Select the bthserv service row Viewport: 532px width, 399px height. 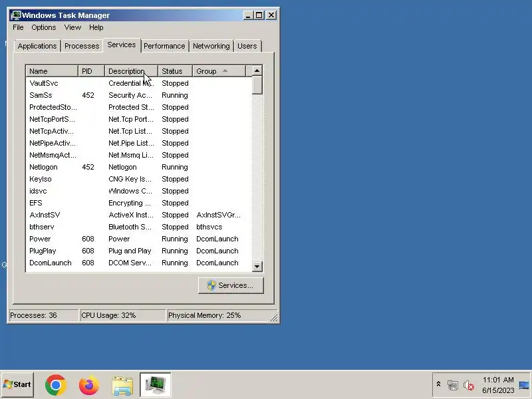(x=139, y=227)
